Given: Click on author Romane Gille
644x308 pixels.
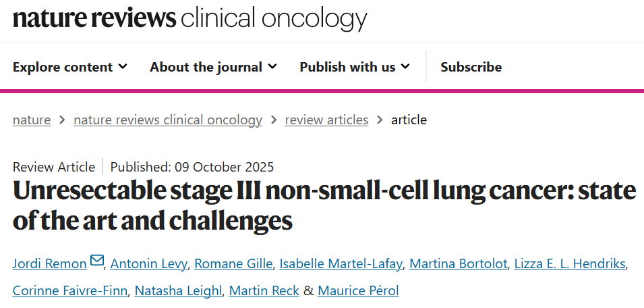Looking at the screenshot, I should 229,263.
